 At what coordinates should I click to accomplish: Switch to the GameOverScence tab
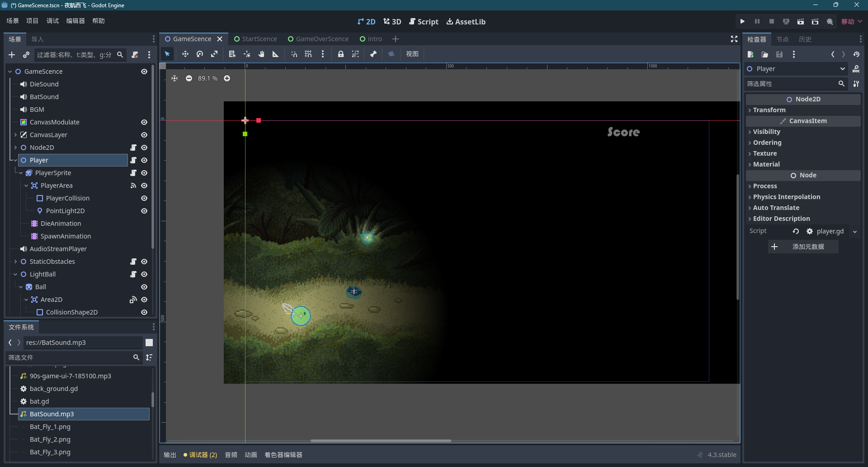point(318,39)
